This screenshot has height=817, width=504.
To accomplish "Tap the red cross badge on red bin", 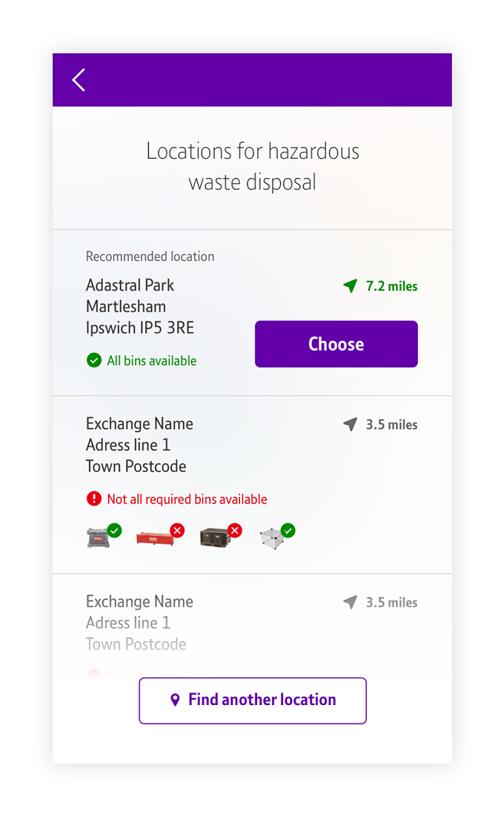I will pos(178,530).
